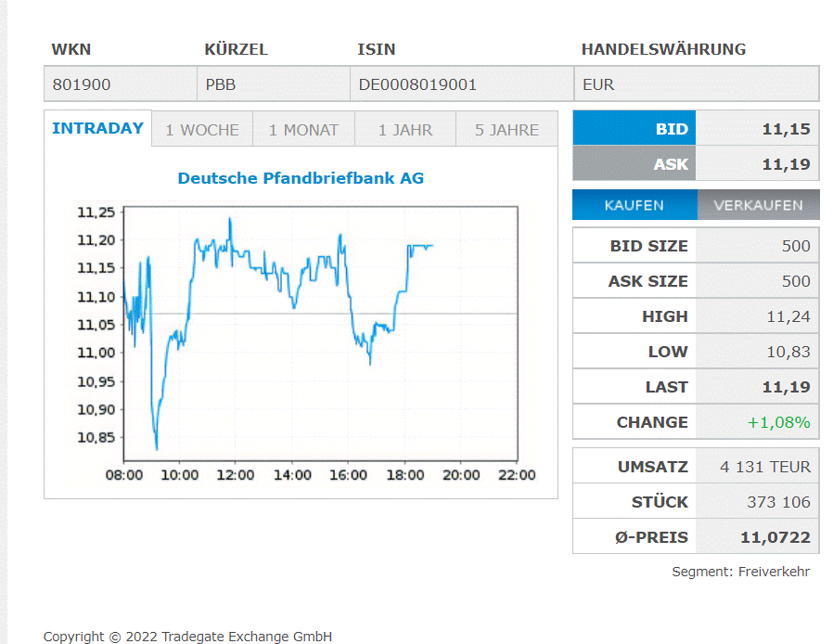Click the STÜCK value 373 106
This screenshot has width=833, height=644.
click(778, 502)
